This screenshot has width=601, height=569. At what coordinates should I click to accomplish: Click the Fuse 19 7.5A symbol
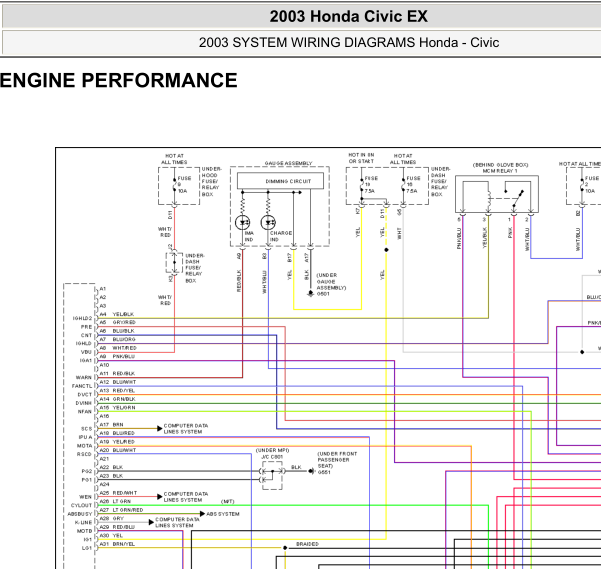click(361, 186)
